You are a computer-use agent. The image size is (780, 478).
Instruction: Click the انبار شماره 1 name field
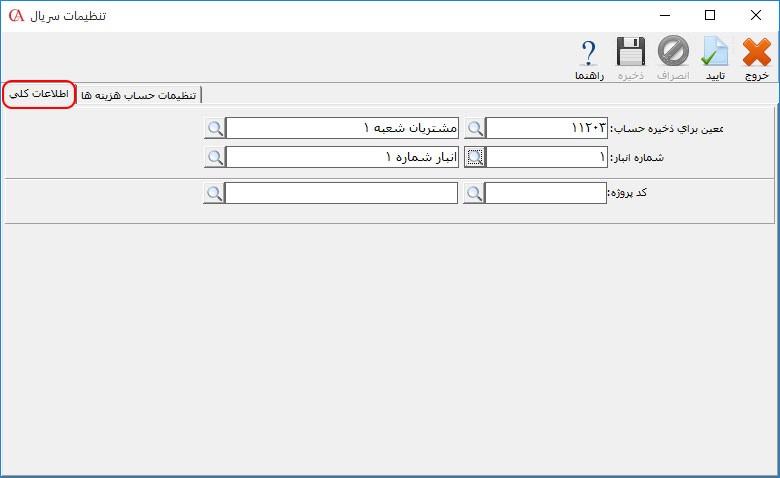point(342,157)
